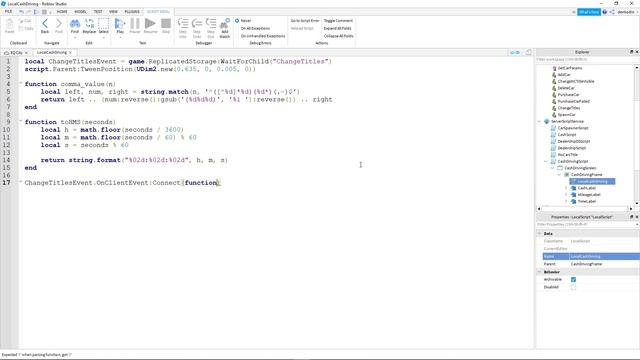Collapse the Behavior properties section

540,272
